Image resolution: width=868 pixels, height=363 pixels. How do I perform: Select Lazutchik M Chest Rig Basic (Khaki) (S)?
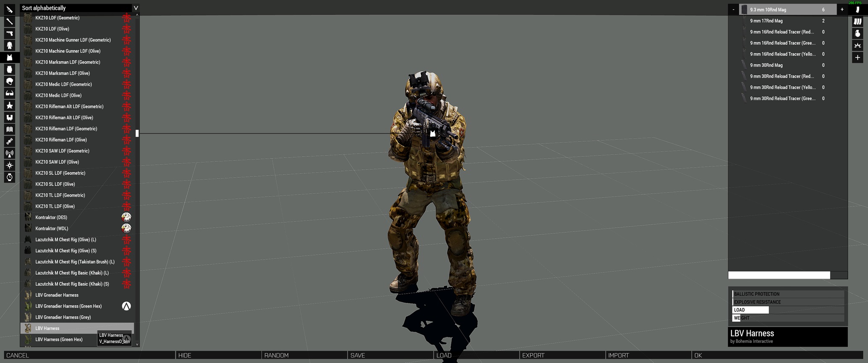(77, 284)
